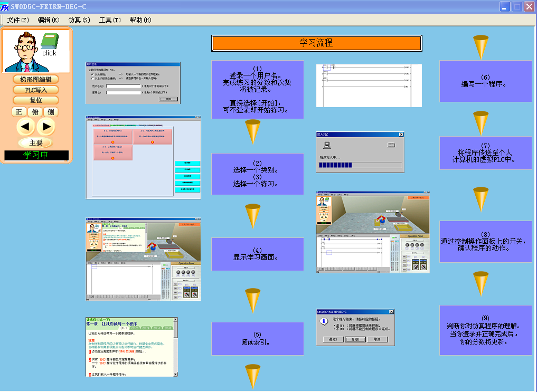
Task: Select the 正 front view button
Action: point(20,112)
